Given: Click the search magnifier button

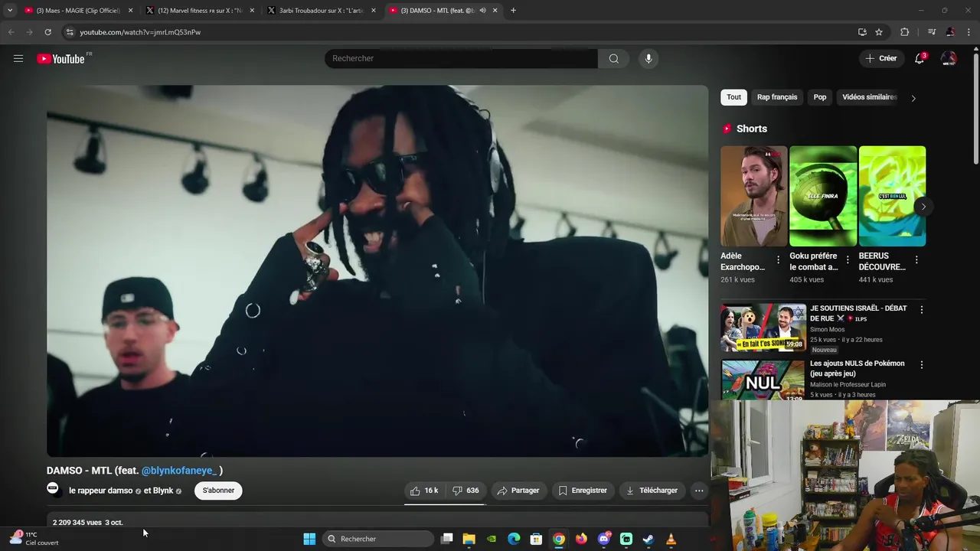Looking at the screenshot, I should (613, 58).
